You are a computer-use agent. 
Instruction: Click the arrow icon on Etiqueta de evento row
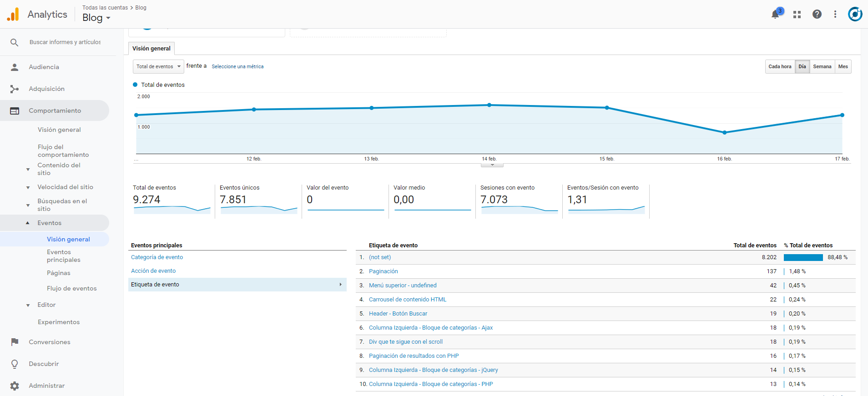(340, 285)
